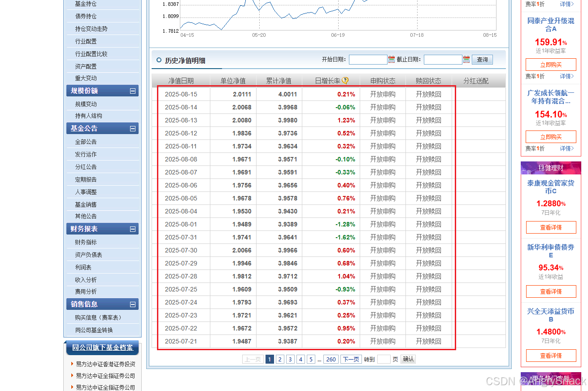Open 购买信息（费率表） in the sidebar
This screenshot has height=391, width=588.
point(99,317)
